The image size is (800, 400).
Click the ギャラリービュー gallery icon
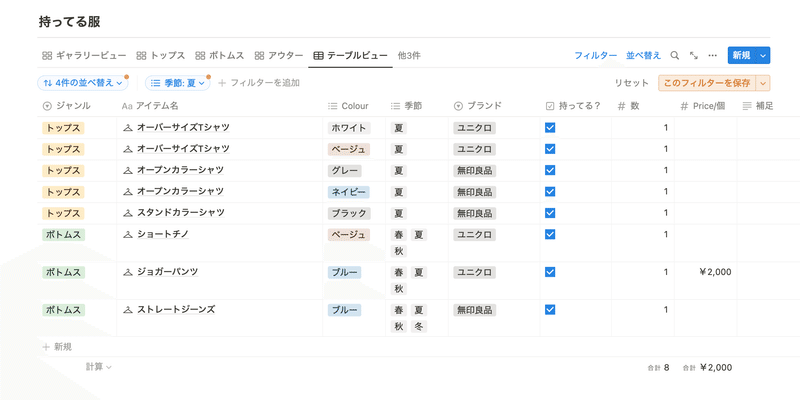(x=46, y=56)
